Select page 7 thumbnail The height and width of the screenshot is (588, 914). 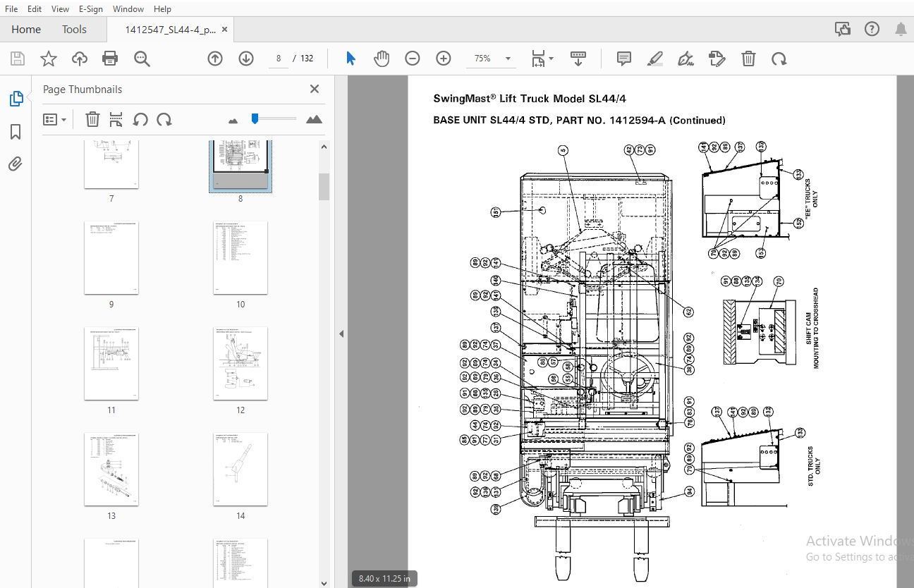point(111,164)
